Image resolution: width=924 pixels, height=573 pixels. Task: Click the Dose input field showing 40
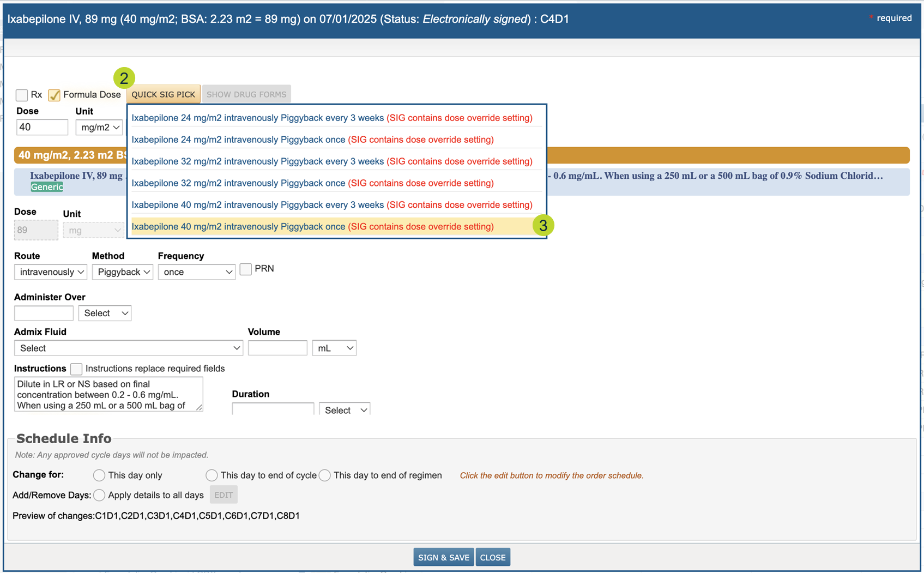pos(42,128)
